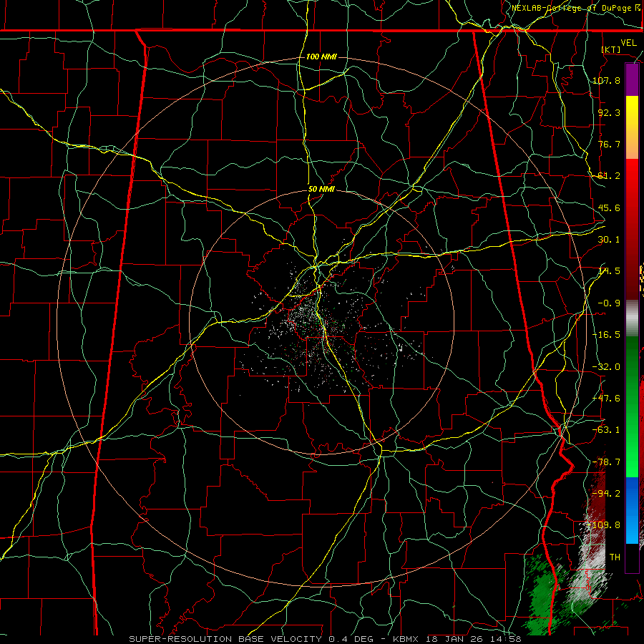
Task: Select the 14.5 velocity scale value
Action: 609,271
